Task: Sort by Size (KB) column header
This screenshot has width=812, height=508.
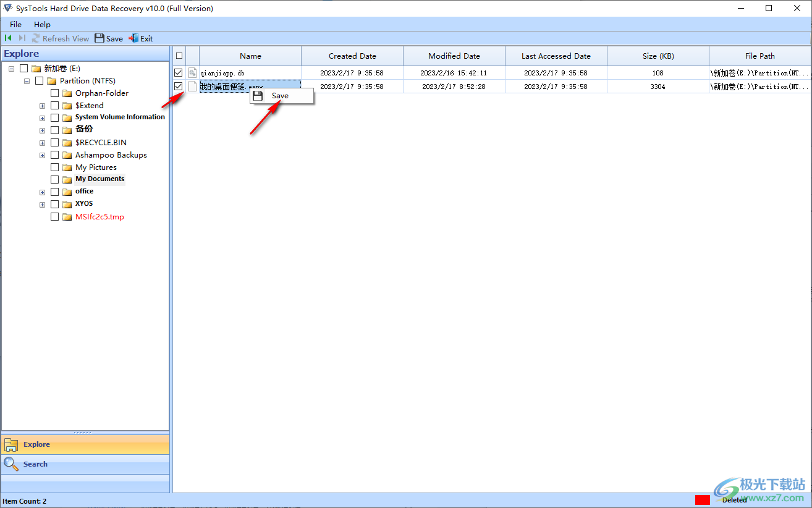Action: 658,56
